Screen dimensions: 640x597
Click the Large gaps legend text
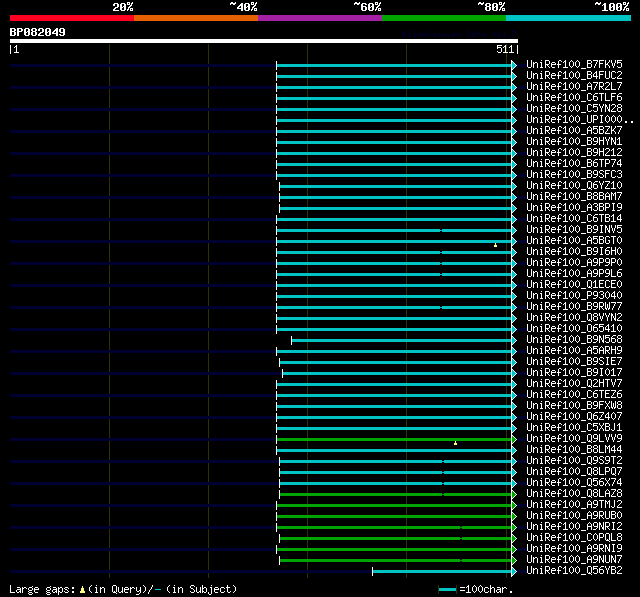coord(42,590)
